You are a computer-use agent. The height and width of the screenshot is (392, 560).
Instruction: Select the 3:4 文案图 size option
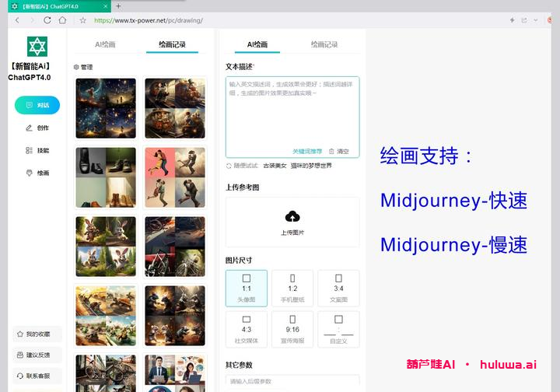click(338, 289)
